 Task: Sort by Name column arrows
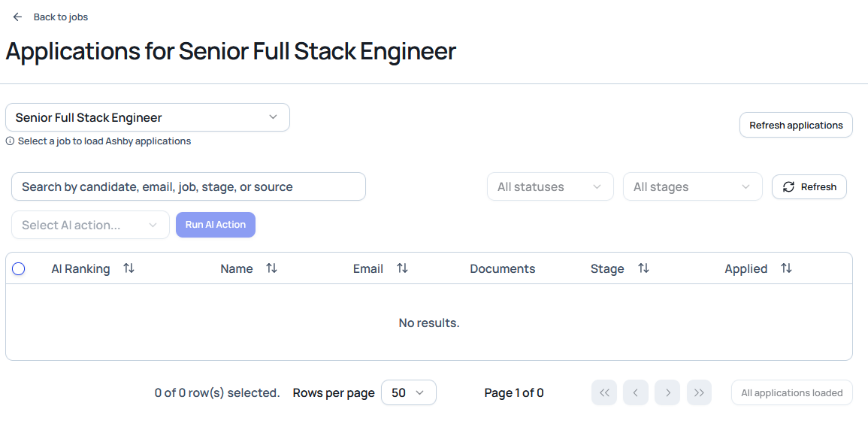coord(271,268)
